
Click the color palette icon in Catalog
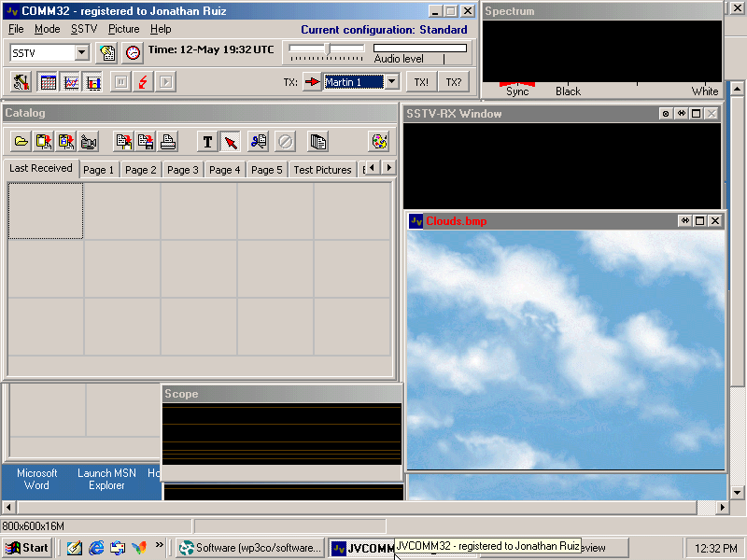(379, 142)
